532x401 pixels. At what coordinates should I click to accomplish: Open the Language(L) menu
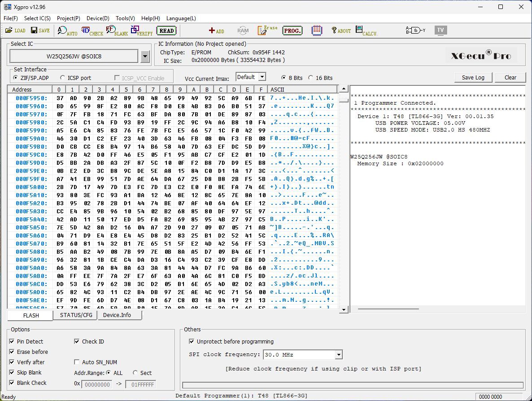181,18
